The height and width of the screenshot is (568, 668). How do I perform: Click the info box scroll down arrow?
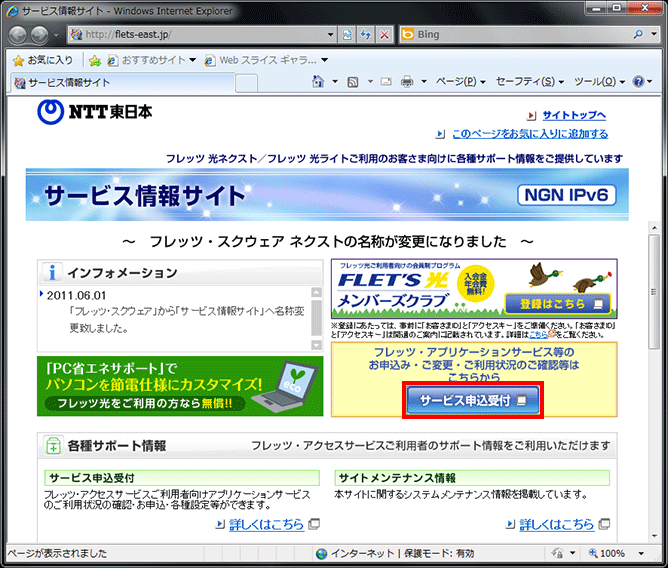[x=317, y=345]
